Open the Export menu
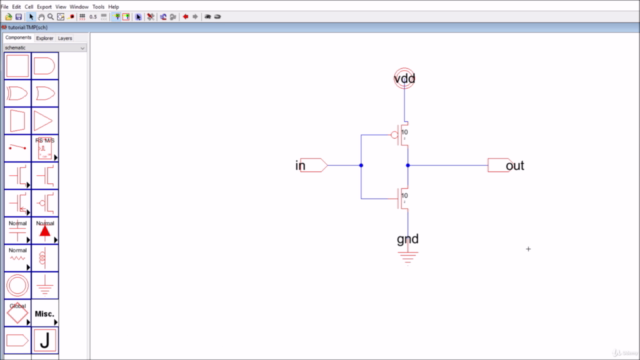This screenshot has height=360, width=640. [44, 7]
